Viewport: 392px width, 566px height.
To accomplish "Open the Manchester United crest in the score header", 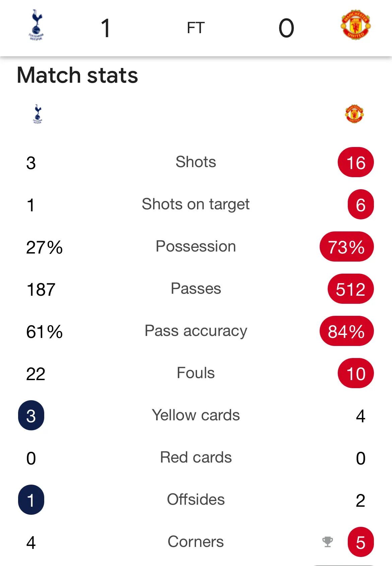I will click(356, 25).
